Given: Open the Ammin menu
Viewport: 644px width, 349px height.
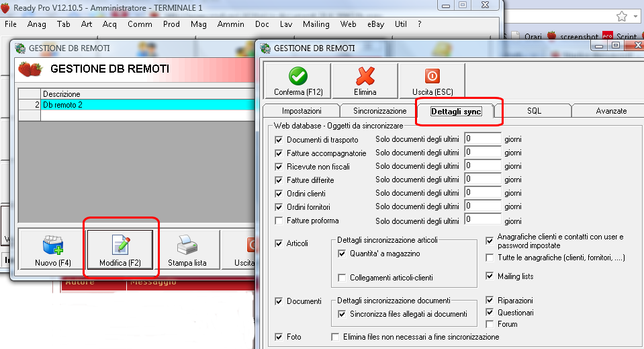Looking at the screenshot, I should (230, 24).
